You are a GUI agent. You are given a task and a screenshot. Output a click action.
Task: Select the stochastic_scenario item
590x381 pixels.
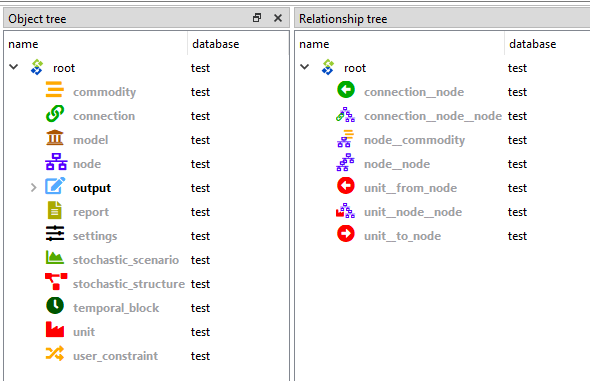tap(126, 260)
